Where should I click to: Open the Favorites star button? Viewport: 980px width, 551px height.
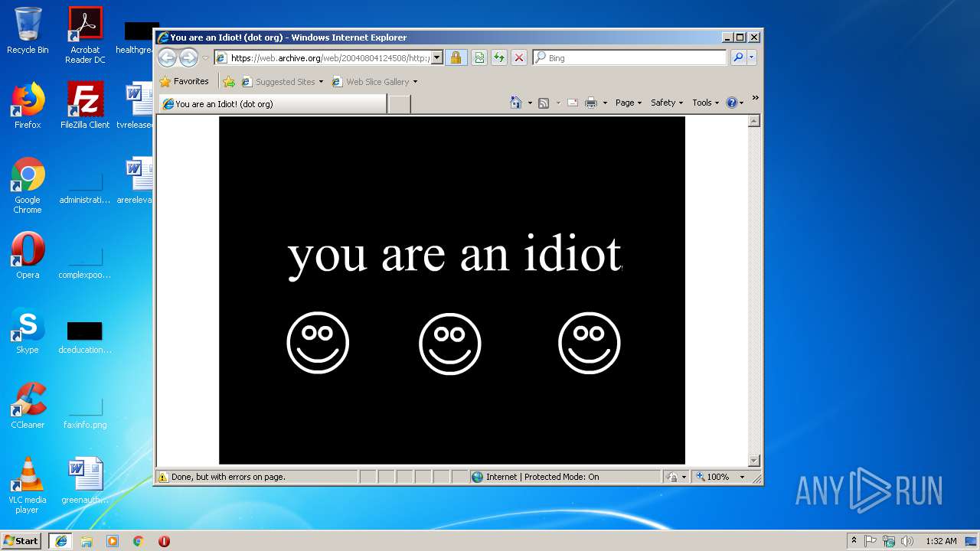click(184, 81)
